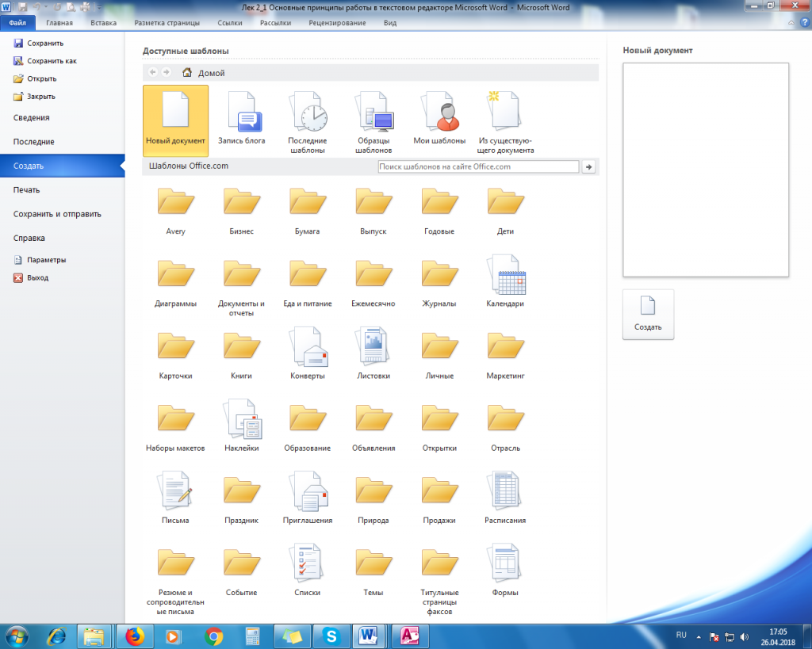This screenshot has height=649, width=812.
Task: Open the Расписания category
Action: pos(505,498)
